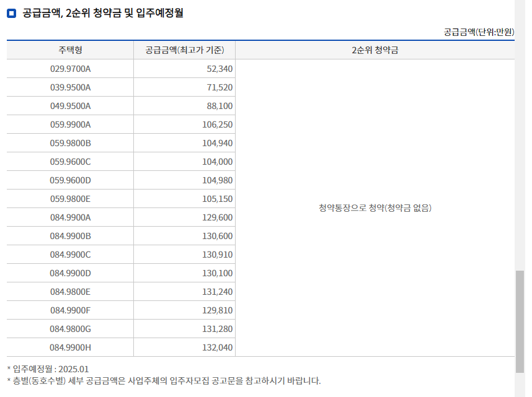Screen dimensions: 532x397
Task: Select housing type 084.9900F
Action: coord(70,310)
